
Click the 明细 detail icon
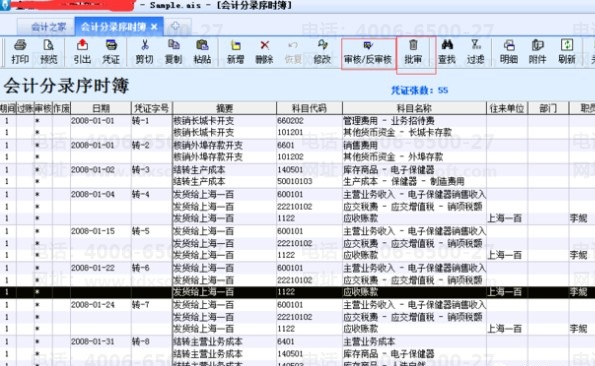click(x=509, y=45)
